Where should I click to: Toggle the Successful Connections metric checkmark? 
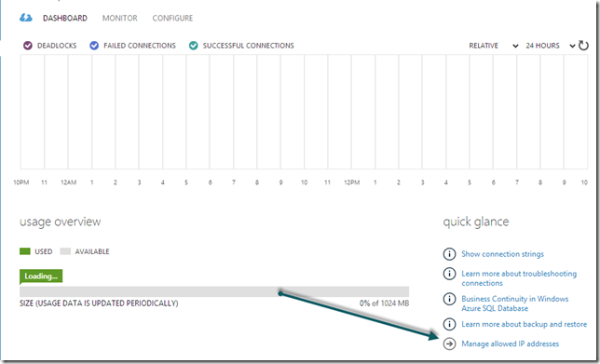point(194,46)
